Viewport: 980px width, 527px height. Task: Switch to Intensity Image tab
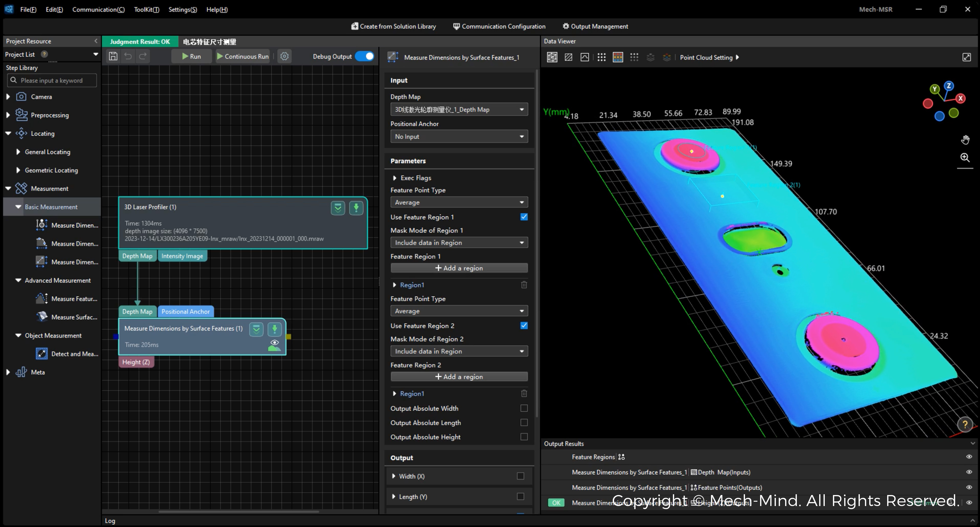(182, 256)
